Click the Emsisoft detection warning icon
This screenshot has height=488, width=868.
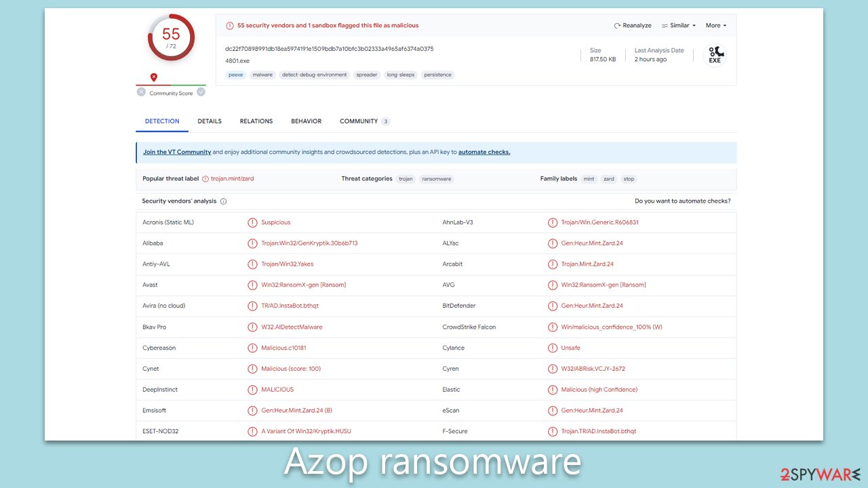point(252,410)
